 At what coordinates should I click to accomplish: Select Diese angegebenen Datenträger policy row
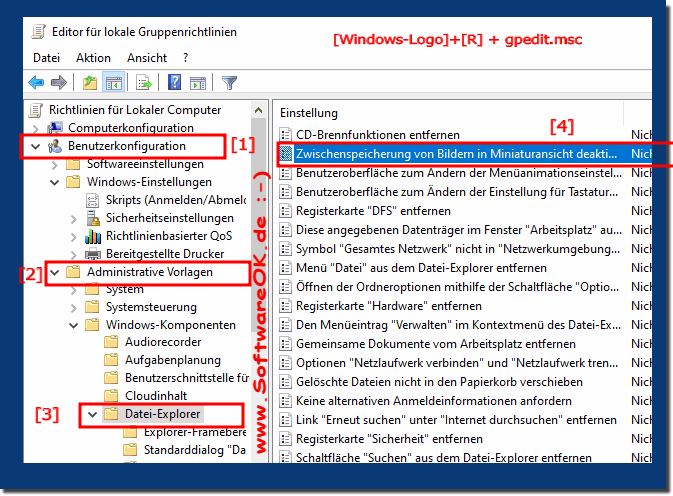click(459, 230)
